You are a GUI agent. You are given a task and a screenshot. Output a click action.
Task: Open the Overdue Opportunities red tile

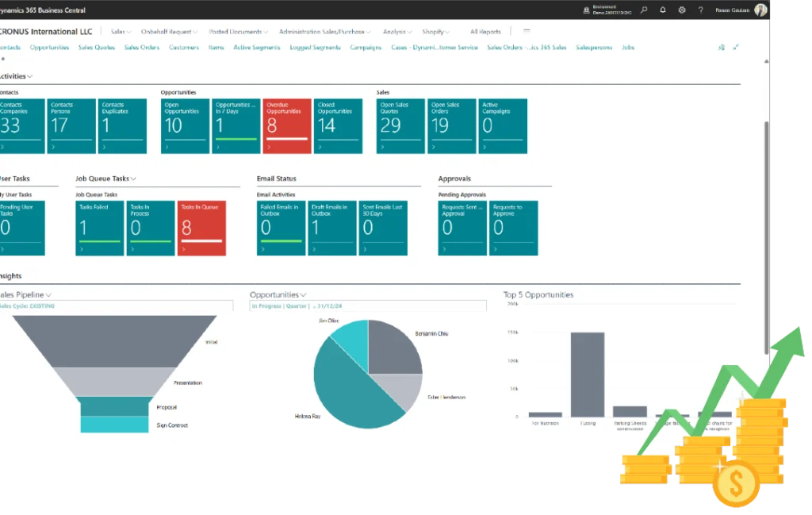pos(287,126)
